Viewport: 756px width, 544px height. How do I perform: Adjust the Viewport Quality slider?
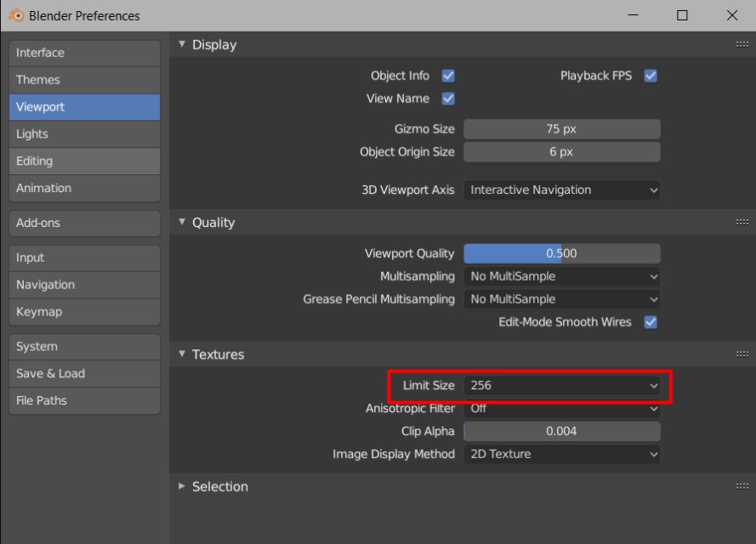click(561, 252)
